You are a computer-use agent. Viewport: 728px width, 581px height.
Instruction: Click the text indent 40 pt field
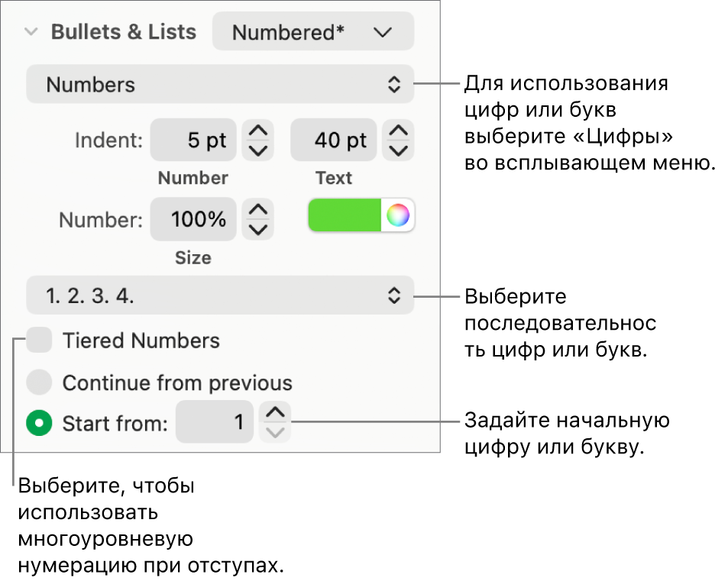(x=334, y=140)
